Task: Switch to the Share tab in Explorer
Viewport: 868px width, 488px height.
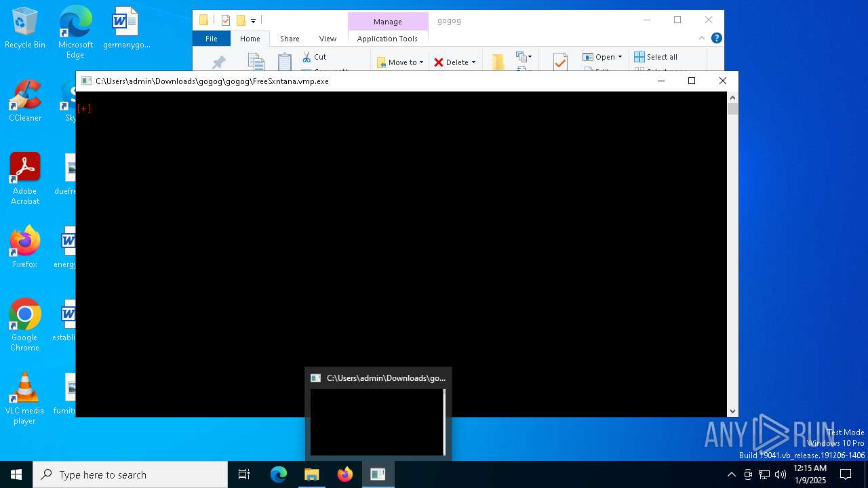Action: coord(290,39)
